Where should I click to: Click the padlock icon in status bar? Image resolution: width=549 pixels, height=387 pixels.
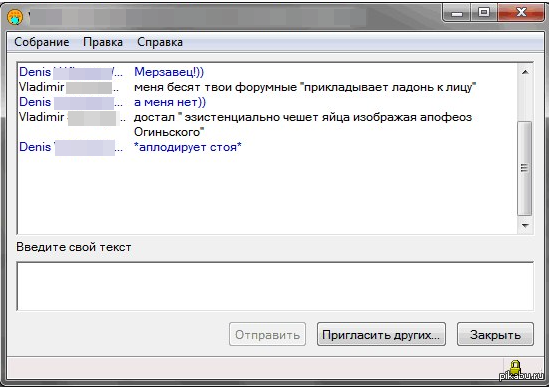coord(515,367)
